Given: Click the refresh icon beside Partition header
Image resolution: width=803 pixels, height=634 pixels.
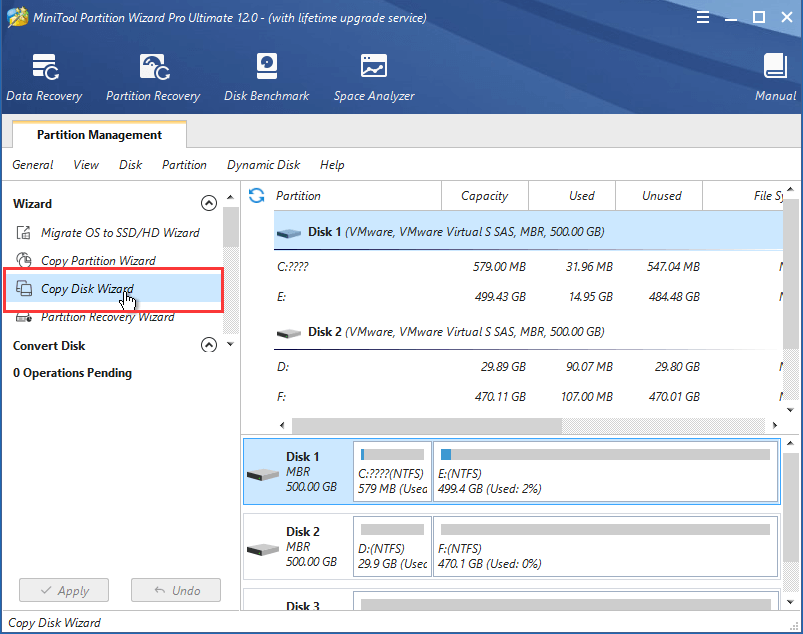Looking at the screenshot, I should pyautogui.click(x=257, y=196).
